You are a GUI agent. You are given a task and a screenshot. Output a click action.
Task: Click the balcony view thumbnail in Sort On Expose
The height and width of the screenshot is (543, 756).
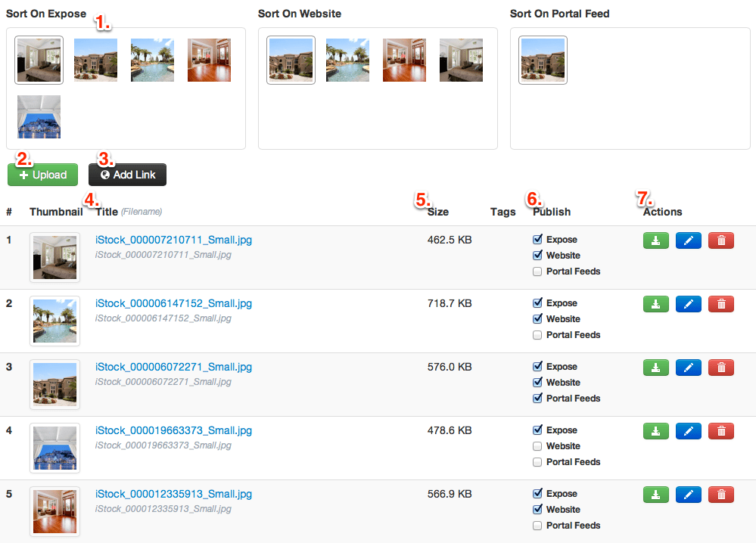(x=39, y=116)
